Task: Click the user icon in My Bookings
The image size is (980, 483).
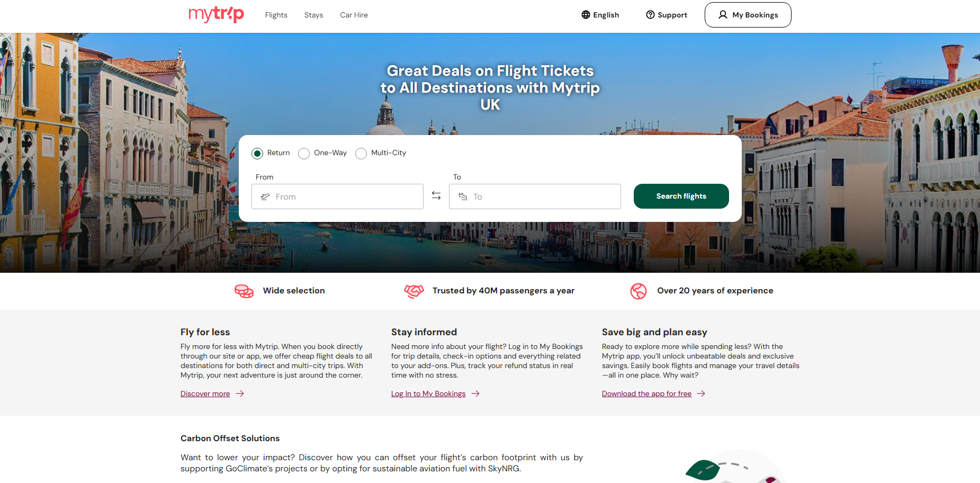Action: (x=723, y=15)
